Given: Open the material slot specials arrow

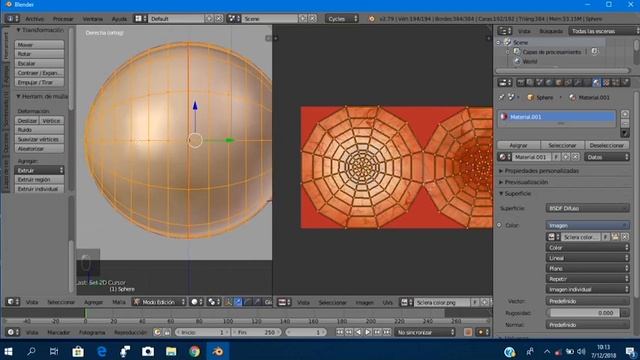Looking at the screenshot, I should pos(625,133).
